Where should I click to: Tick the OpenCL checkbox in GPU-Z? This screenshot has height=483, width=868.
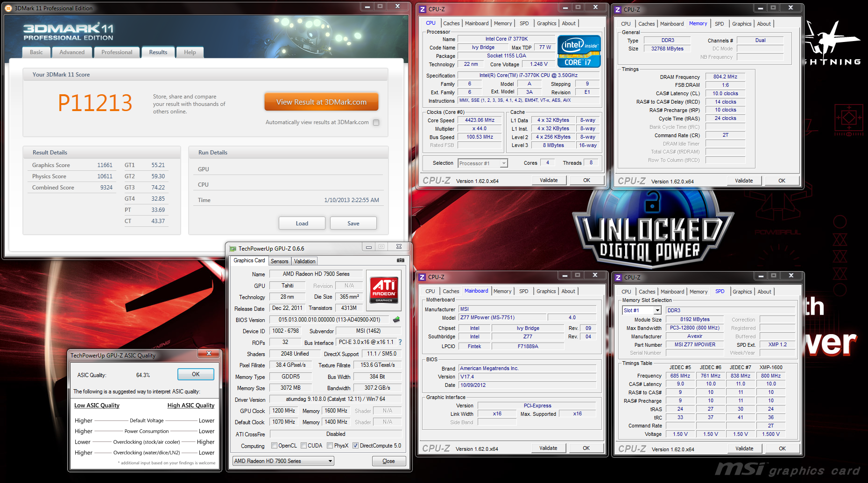(x=275, y=446)
